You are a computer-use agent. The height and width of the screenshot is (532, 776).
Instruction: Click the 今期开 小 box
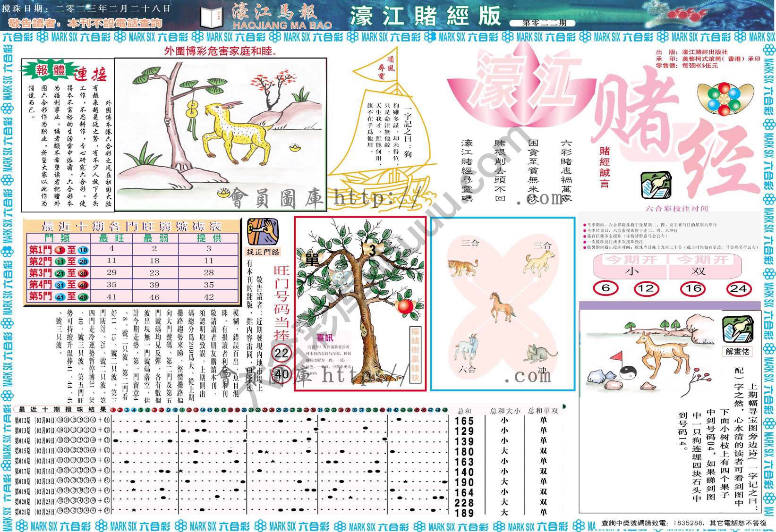pyautogui.click(x=631, y=266)
